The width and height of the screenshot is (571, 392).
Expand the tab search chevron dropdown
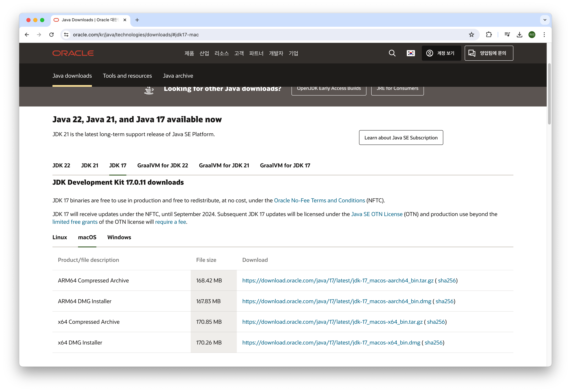545,20
